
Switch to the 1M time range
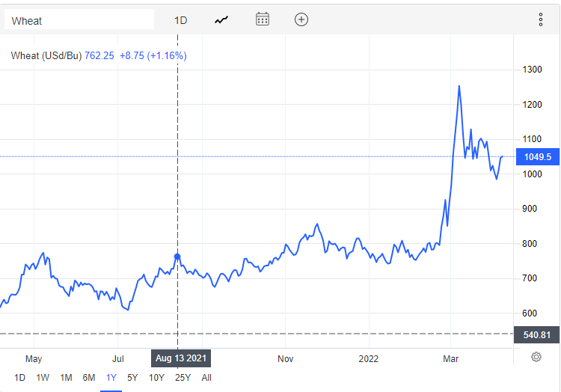66,378
